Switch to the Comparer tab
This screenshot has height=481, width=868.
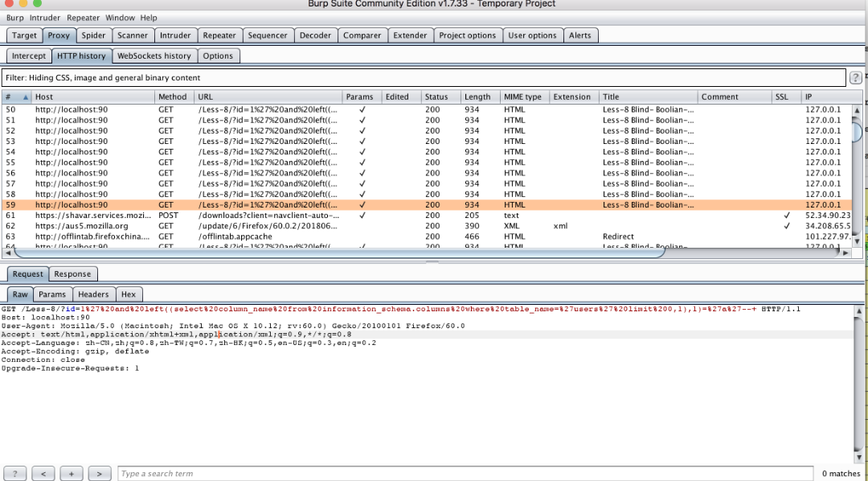pos(362,35)
